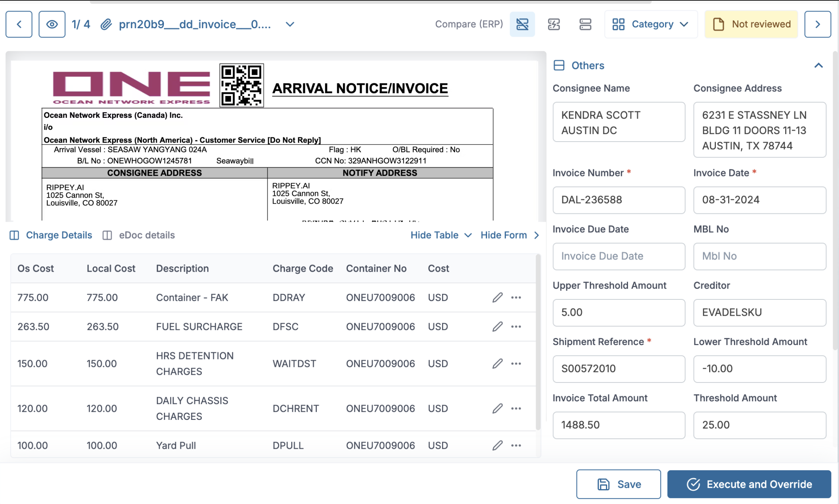Screen dimensions: 839x504
Task: Click the Invoice Due Date field
Action: 618,256
